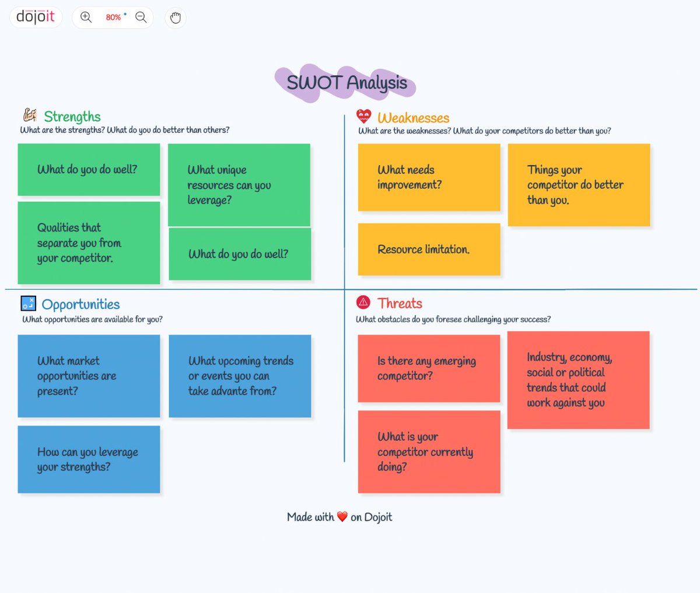Screen dimensions: 700x593
Task: Click the 80% zoom level value
Action: pyautogui.click(x=113, y=17)
